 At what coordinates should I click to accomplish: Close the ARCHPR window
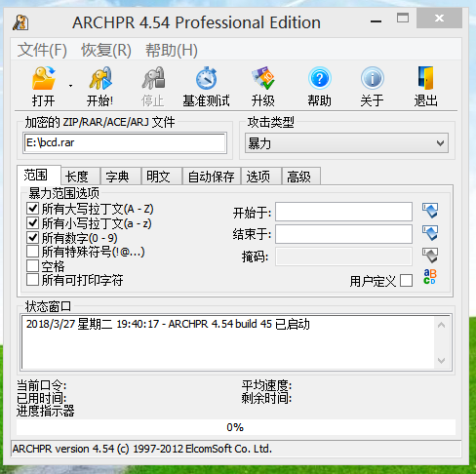(439, 19)
